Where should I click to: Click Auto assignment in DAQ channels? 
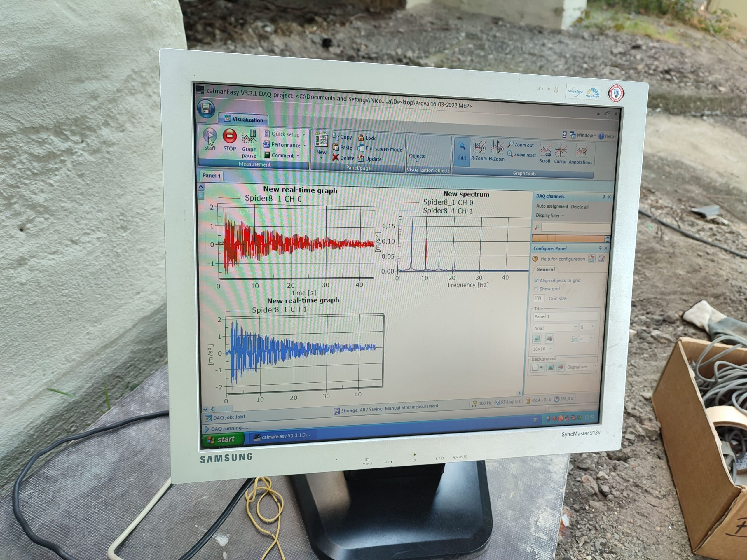552,206
